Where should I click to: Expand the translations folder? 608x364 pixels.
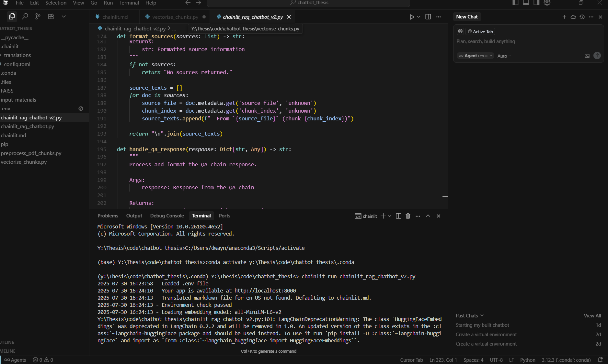click(x=17, y=55)
